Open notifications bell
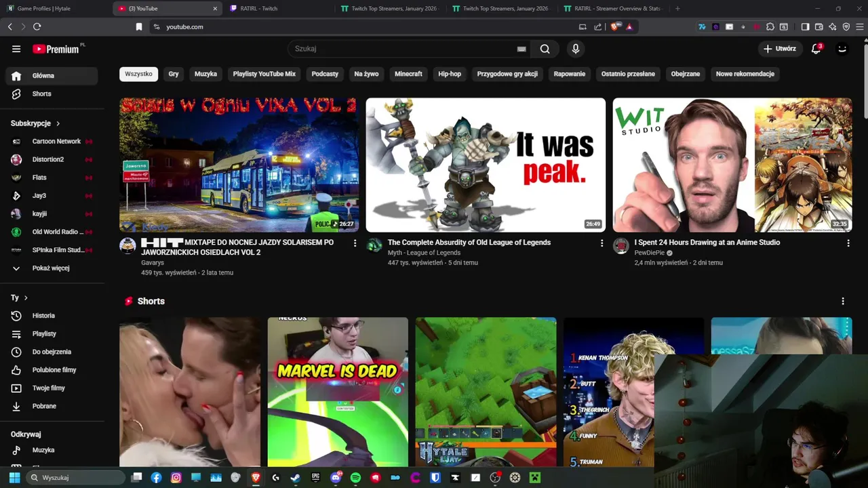The image size is (868, 488). click(x=816, y=49)
